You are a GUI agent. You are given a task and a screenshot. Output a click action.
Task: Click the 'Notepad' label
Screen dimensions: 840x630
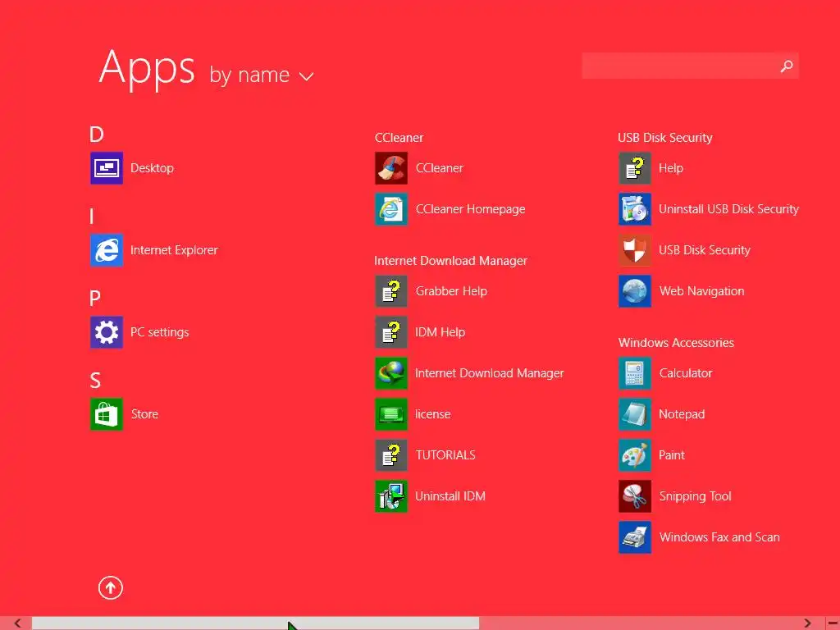682,414
